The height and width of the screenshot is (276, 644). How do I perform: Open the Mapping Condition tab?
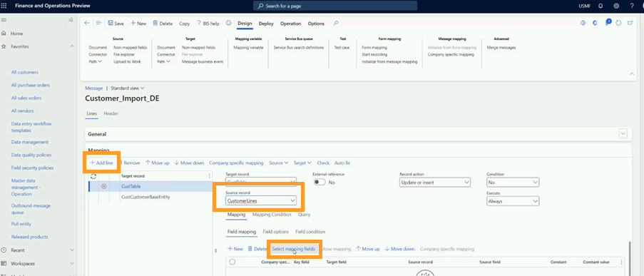pyautogui.click(x=272, y=215)
